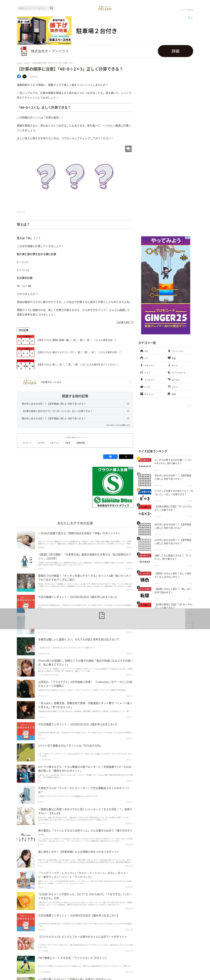Open the image gallery icon above question marks

tap(128, 149)
